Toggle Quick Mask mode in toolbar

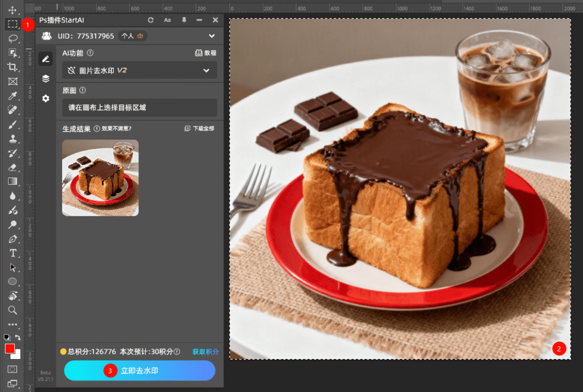tap(12, 369)
